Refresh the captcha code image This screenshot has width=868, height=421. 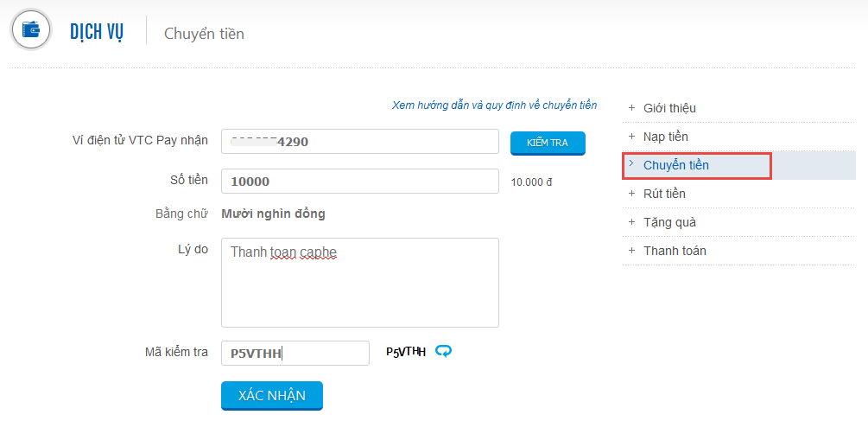pos(444,351)
